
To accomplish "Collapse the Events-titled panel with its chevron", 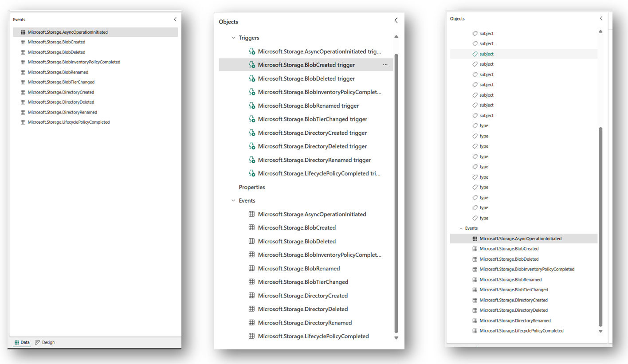I will pyautogui.click(x=175, y=20).
